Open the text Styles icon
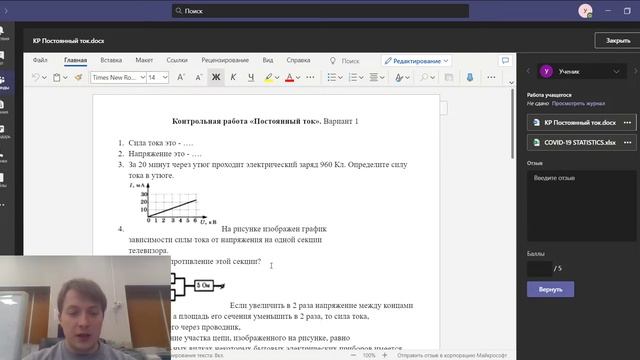640x360 pixels. click(x=399, y=77)
